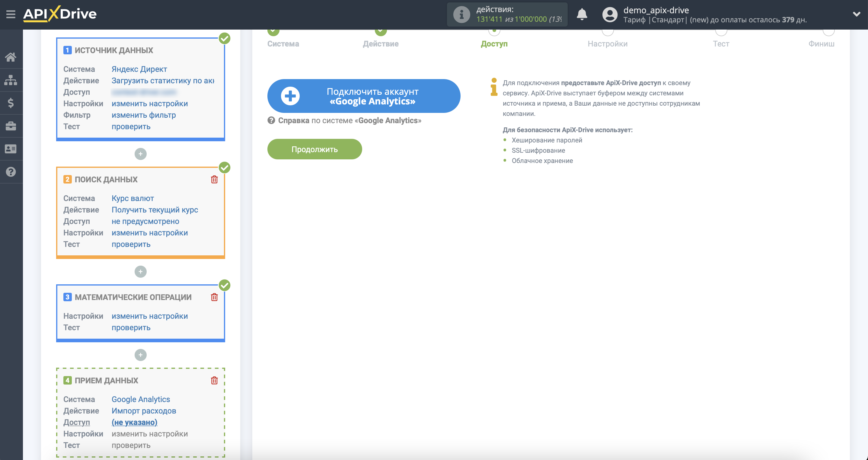This screenshot has height=460, width=868.
Task: Delete the Математические операции block
Action: 214,297
